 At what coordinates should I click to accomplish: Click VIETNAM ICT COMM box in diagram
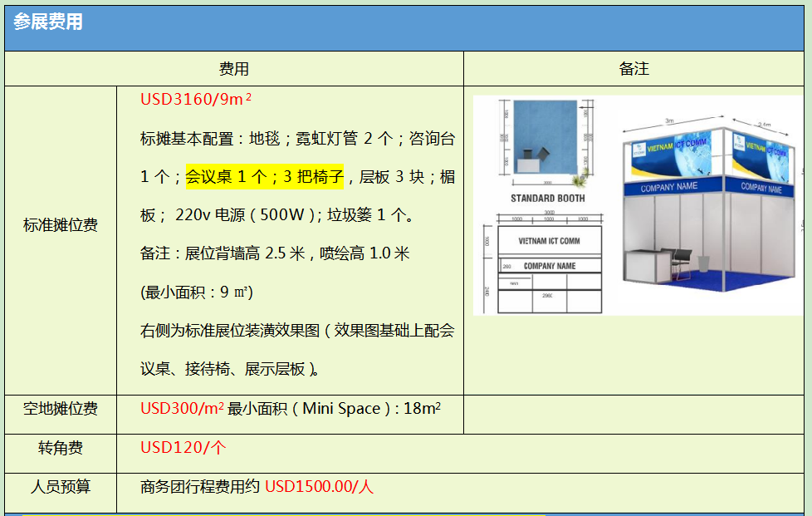(x=549, y=241)
